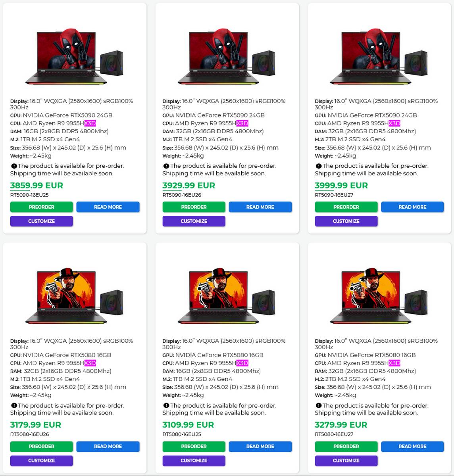Screen dimensions: 454x476
Task: Open READ MORE for the RT5080-16EU27 model
Action: [x=413, y=446]
